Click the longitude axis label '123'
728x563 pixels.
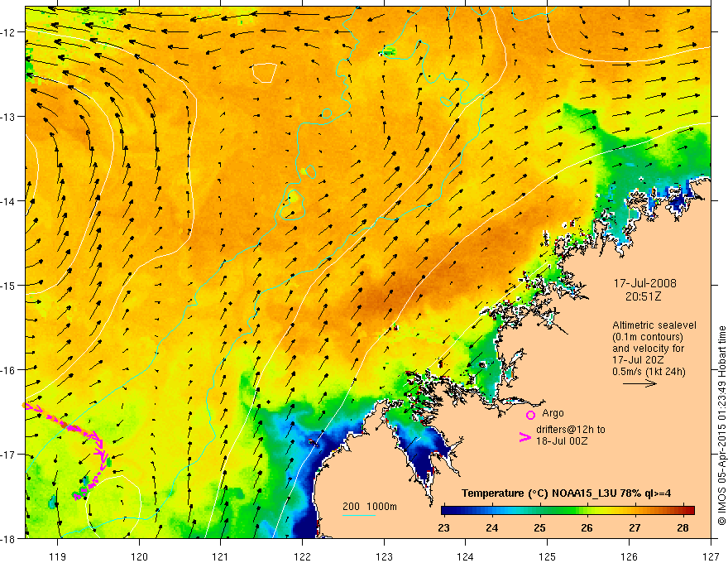coord(384,556)
